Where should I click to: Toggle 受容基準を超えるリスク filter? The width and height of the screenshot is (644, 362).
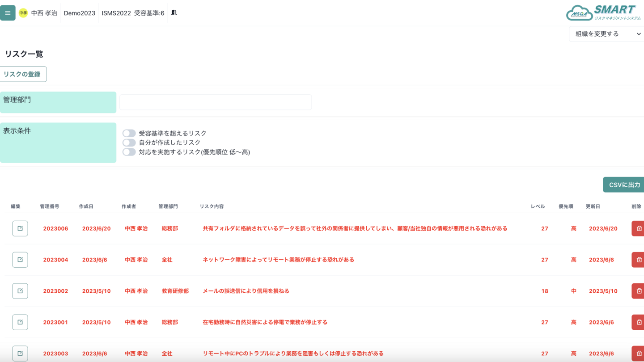coord(129,133)
